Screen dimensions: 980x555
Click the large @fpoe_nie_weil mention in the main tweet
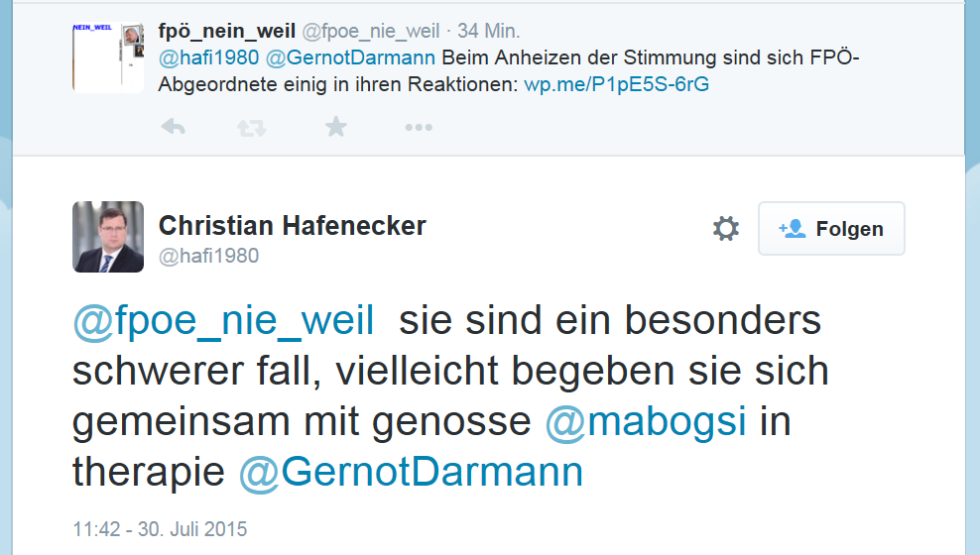tap(223, 321)
